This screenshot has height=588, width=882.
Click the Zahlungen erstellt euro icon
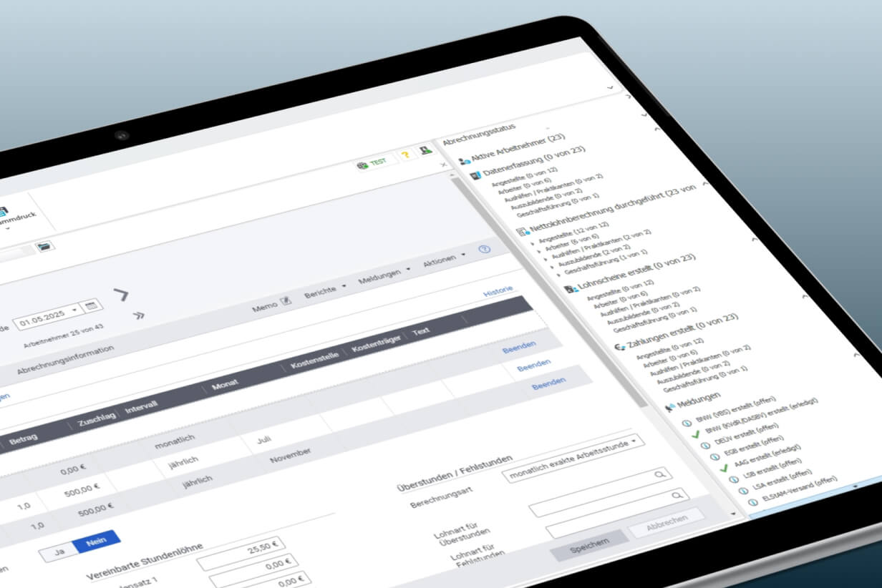coord(620,348)
